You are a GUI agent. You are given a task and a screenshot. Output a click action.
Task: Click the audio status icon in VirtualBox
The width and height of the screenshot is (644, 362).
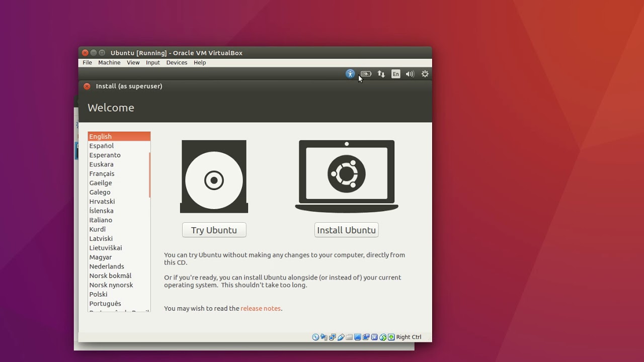point(324,337)
